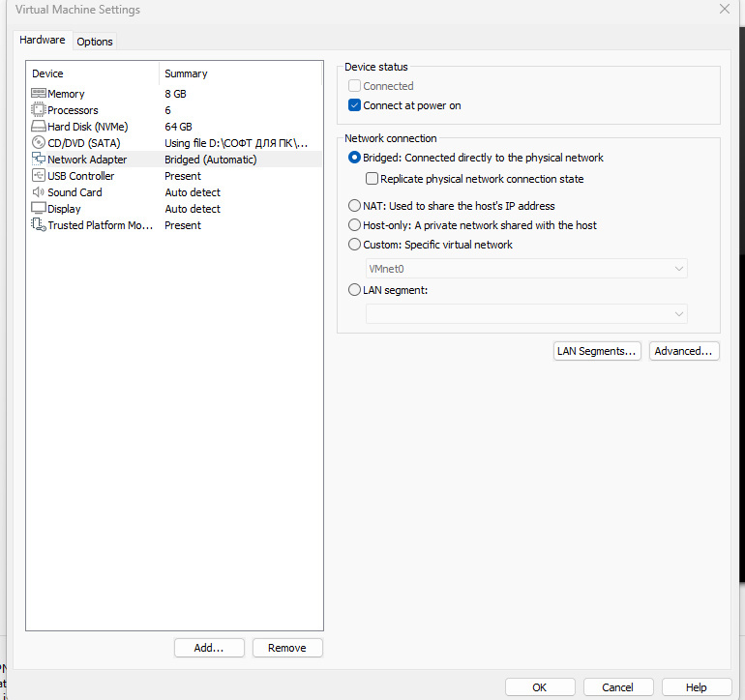
Task: Select Custom specific virtual network option
Action: 354,244
